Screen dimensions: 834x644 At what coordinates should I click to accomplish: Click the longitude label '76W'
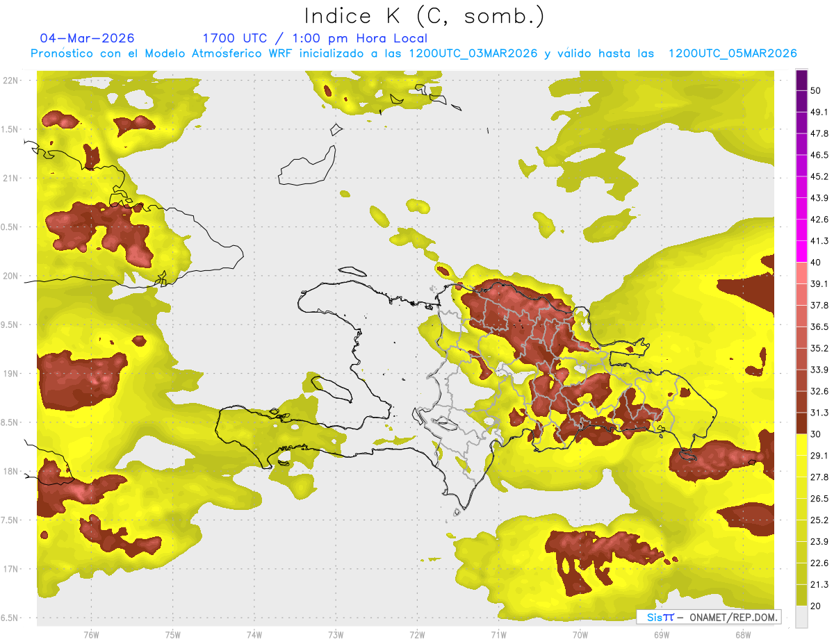(91, 634)
